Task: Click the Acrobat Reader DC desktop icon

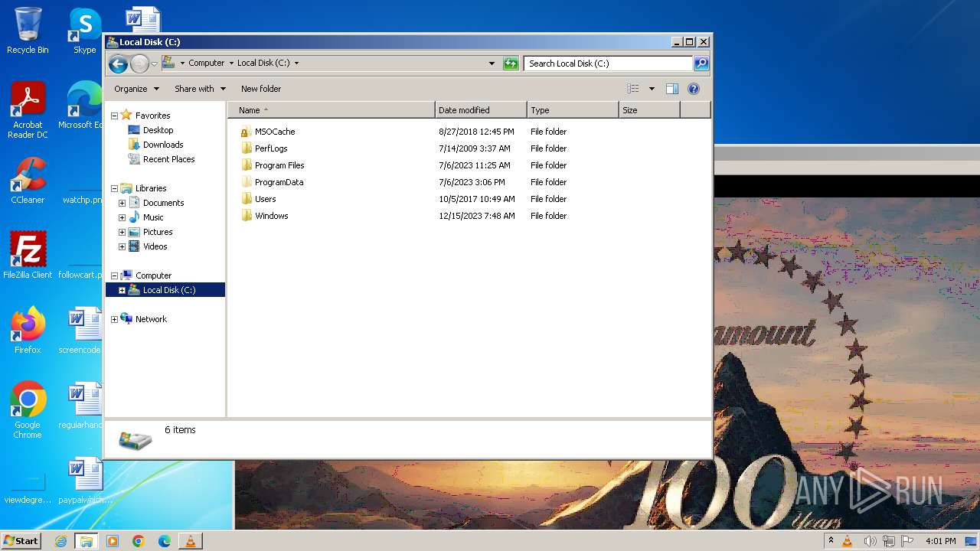Action: coord(28,111)
